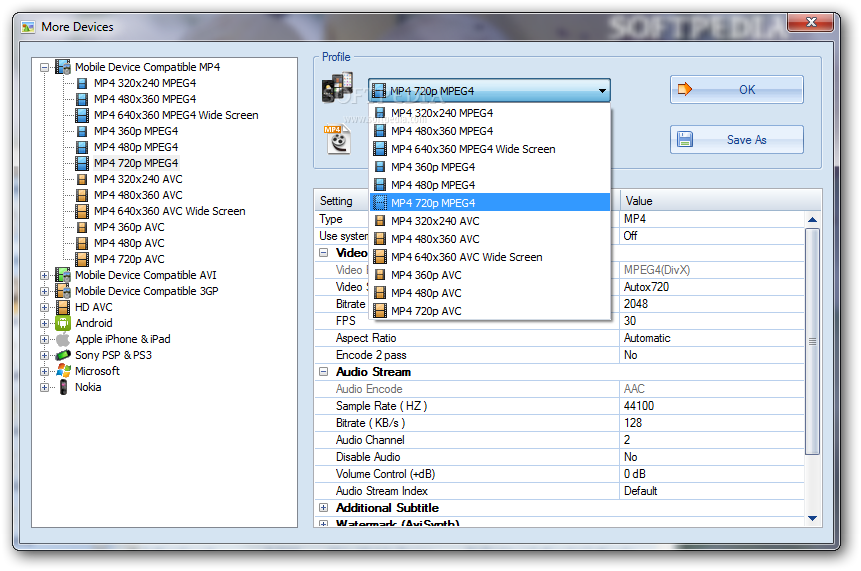Viewport: 861px width, 571px height.
Task: Click the Microsoft Windows flag icon
Action: (x=63, y=371)
